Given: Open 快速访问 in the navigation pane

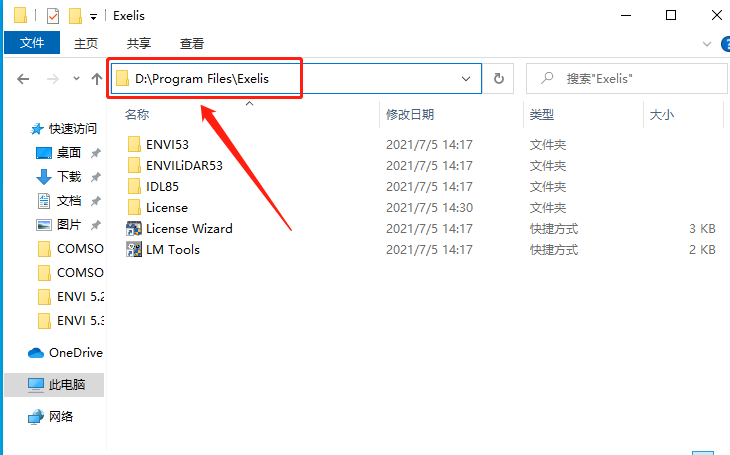Looking at the screenshot, I should click(x=63, y=129).
